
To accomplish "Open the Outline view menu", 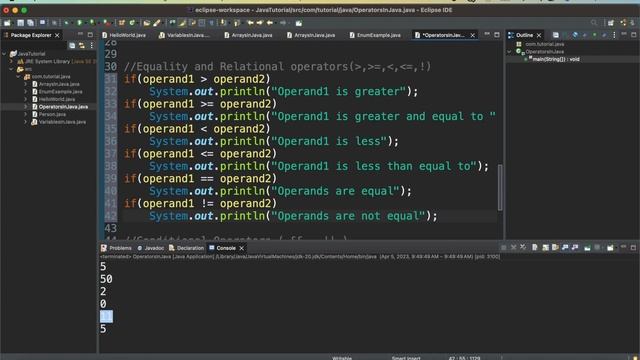I will (614, 35).
